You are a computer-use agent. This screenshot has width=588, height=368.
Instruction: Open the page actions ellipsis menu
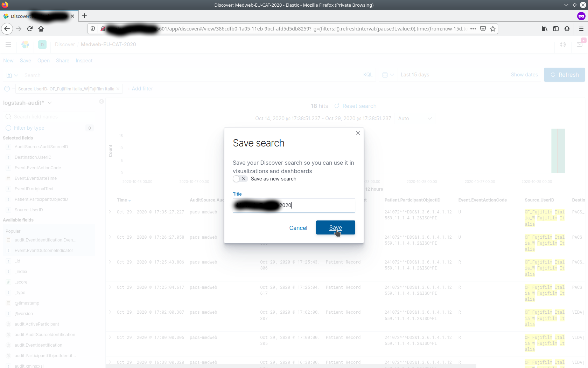[473, 29]
